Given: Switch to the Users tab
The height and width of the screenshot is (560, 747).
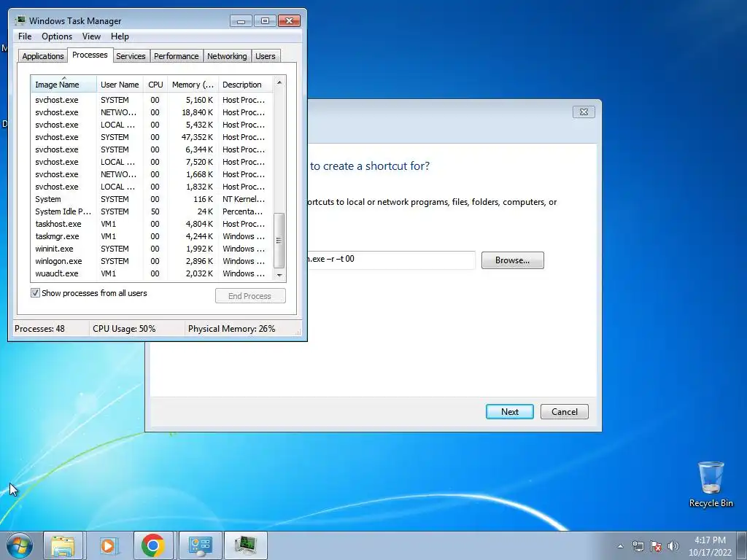Looking at the screenshot, I should (x=266, y=56).
